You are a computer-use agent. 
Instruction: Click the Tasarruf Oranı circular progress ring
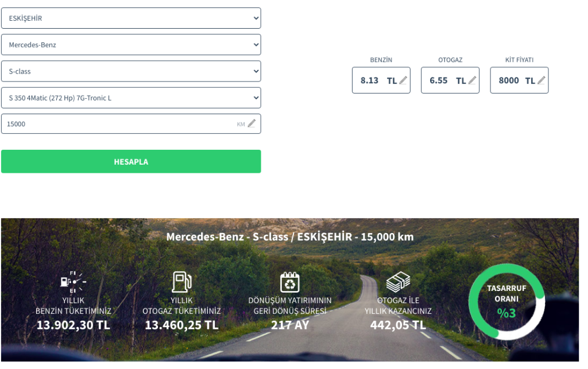[x=506, y=301]
